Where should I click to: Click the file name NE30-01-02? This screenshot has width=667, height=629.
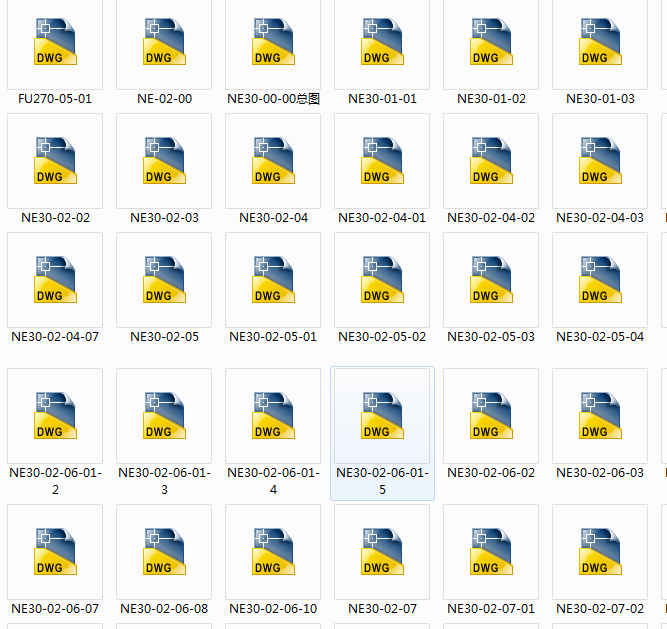point(491,99)
